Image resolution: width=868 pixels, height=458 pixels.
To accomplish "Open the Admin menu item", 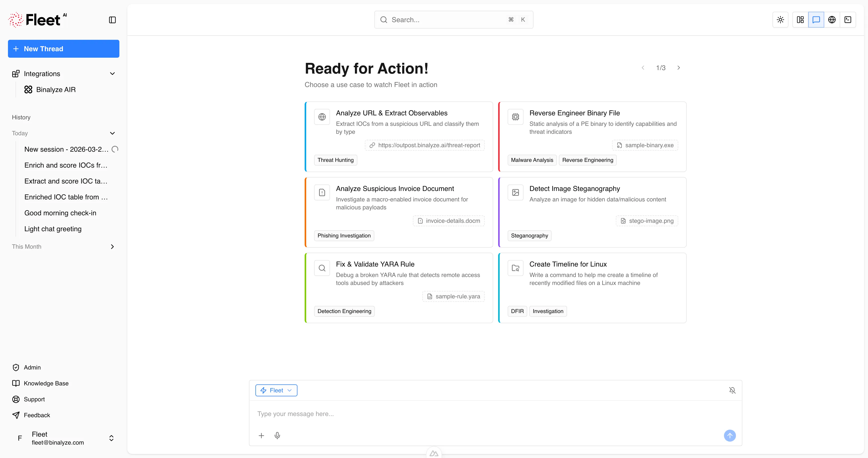I will (x=32, y=367).
